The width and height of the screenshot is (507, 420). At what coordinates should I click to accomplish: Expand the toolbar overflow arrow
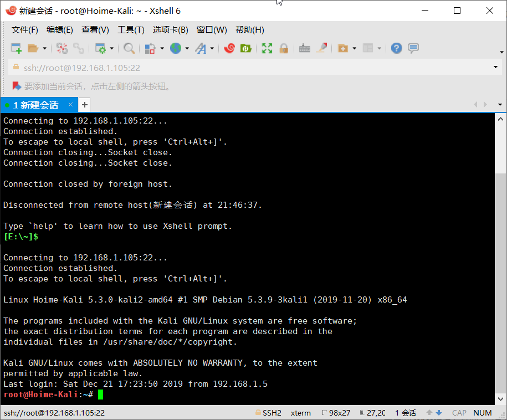click(501, 52)
